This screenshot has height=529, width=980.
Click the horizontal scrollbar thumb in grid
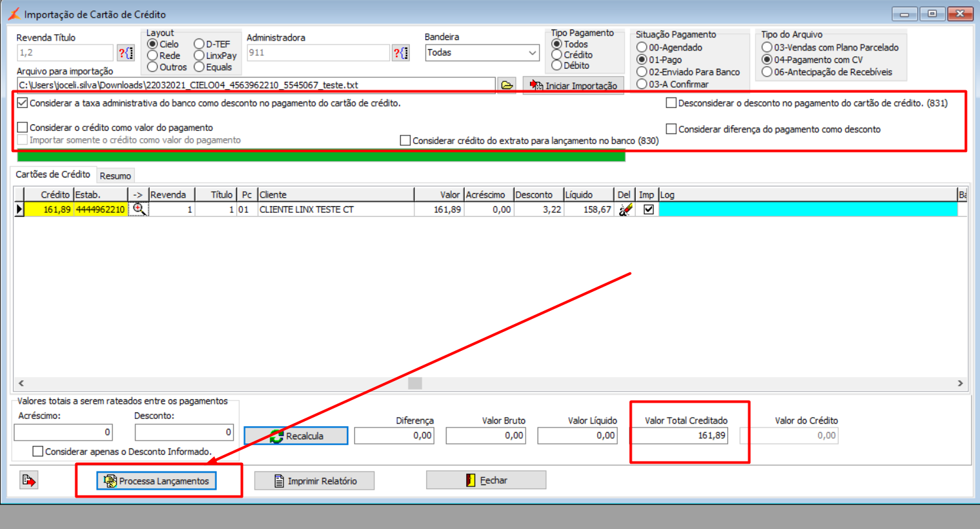click(x=415, y=384)
